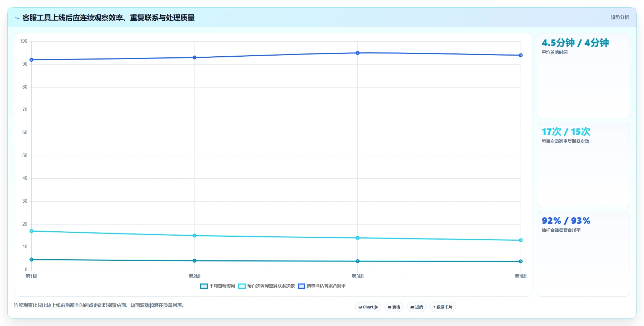
Task: Click the 每百次咨询重复联系次数 caption in the KPI card
Action: [565, 141]
